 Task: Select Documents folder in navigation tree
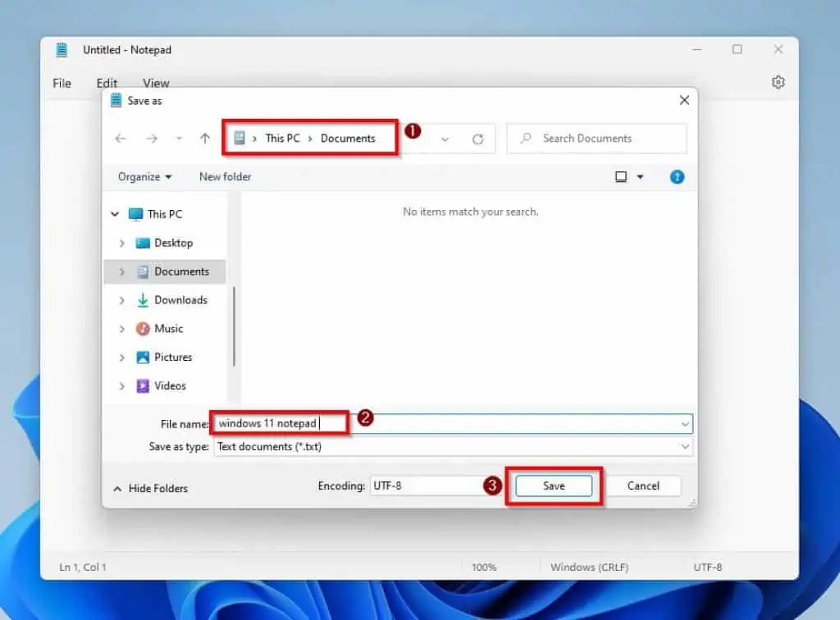tap(181, 271)
